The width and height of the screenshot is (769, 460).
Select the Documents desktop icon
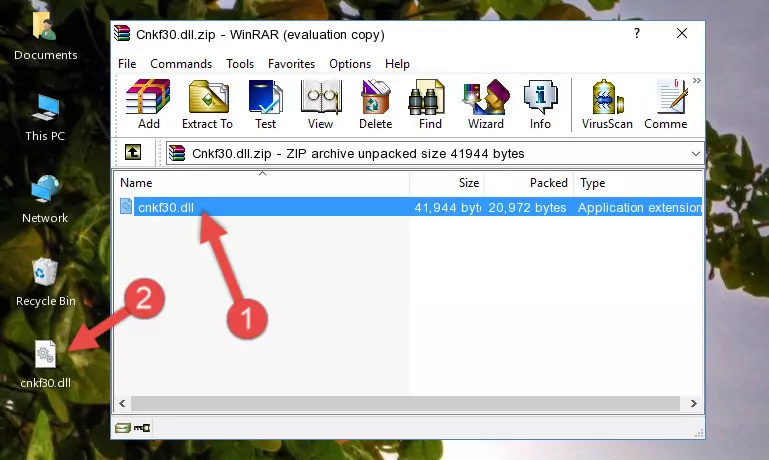point(45,37)
